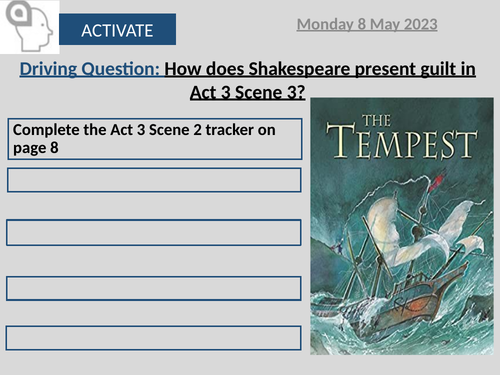Click the stormy waves beneath the ship

[x=400, y=337]
